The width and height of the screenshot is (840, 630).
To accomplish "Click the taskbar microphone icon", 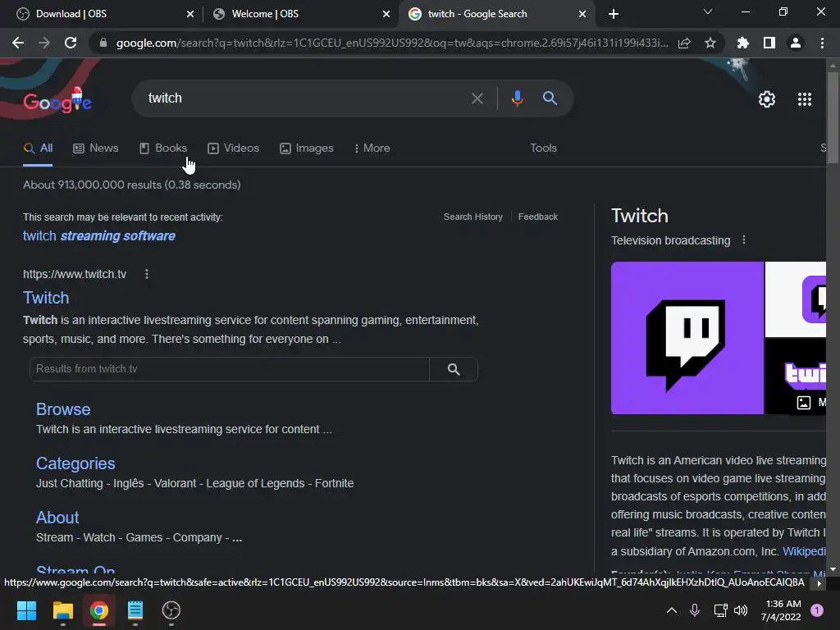I will [x=695, y=610].
